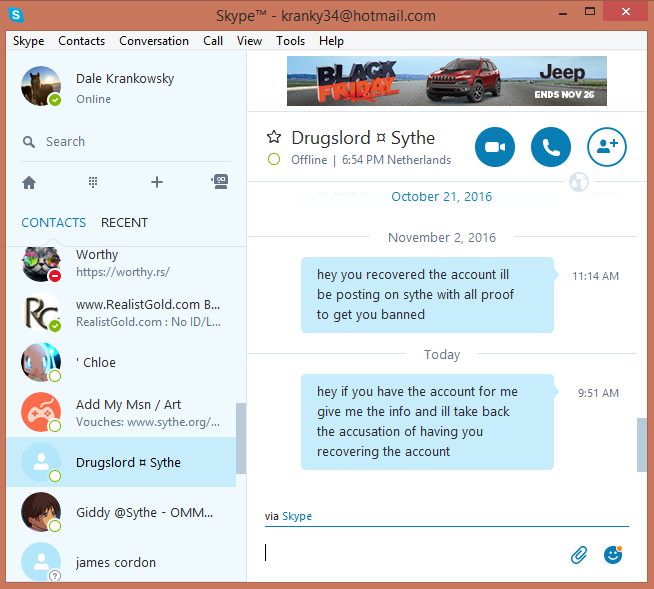Add people to this conversation
The image size is (654, 589).
point(607,147)
